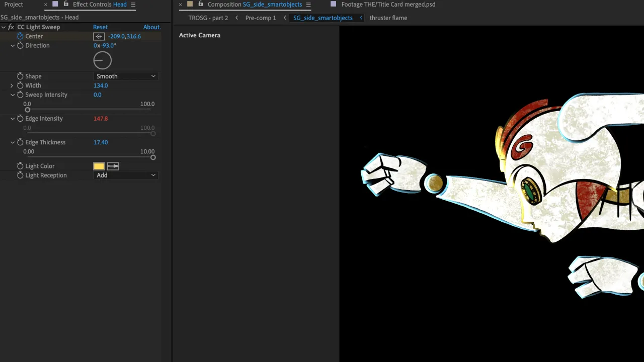Collapse the CC Light Sweep effect

4,27
